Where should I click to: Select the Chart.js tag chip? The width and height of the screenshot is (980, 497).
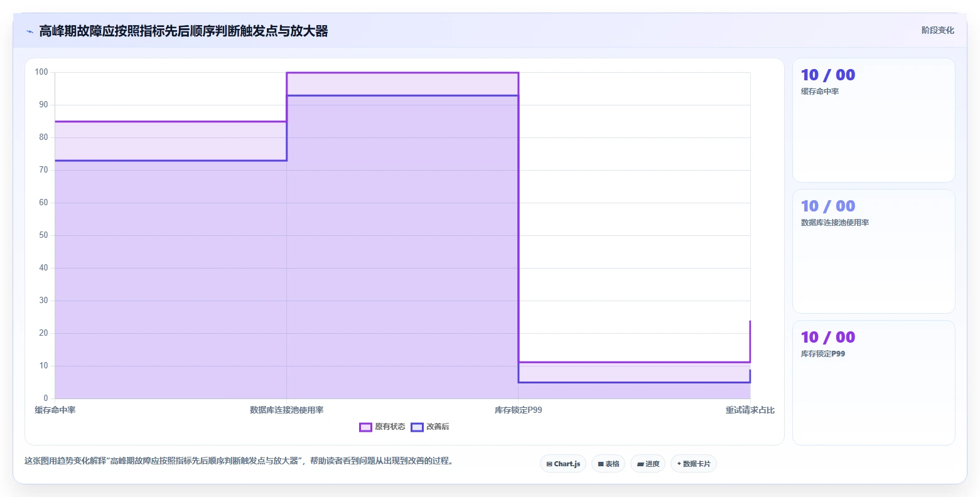(x=563, y=464)
